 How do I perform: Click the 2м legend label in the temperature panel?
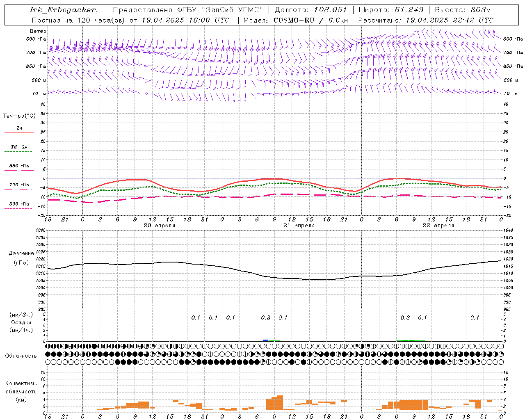coord(19,128)
